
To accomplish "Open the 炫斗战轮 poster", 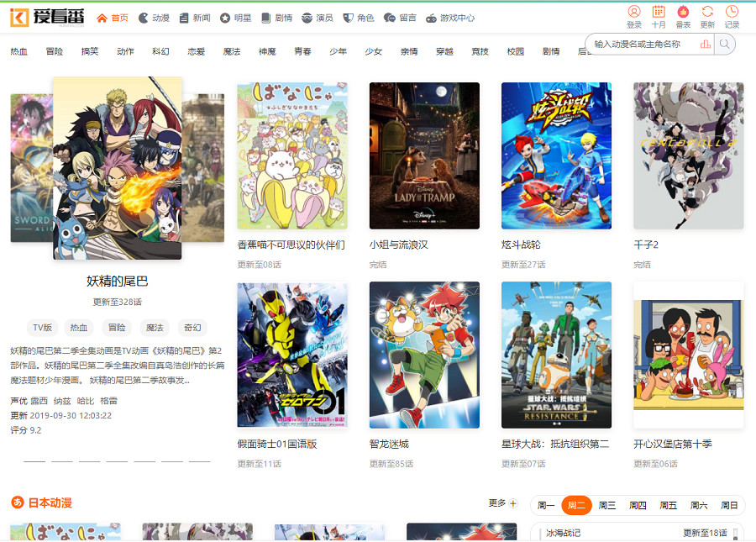I will coord(556,155).
